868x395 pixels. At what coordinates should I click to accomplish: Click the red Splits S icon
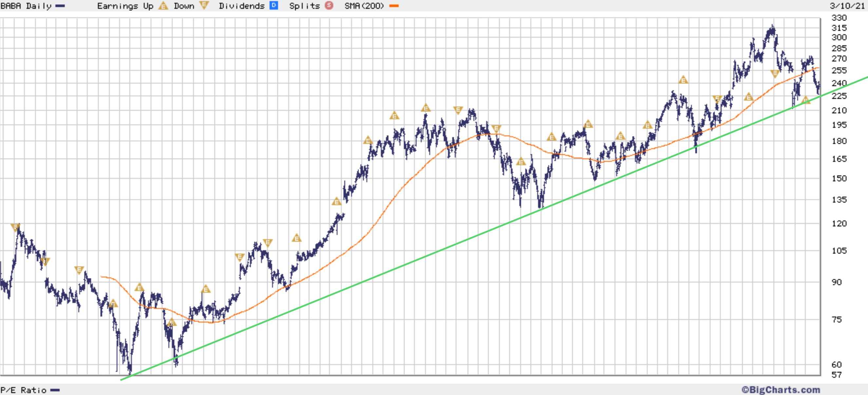click(x=329, y=5)
